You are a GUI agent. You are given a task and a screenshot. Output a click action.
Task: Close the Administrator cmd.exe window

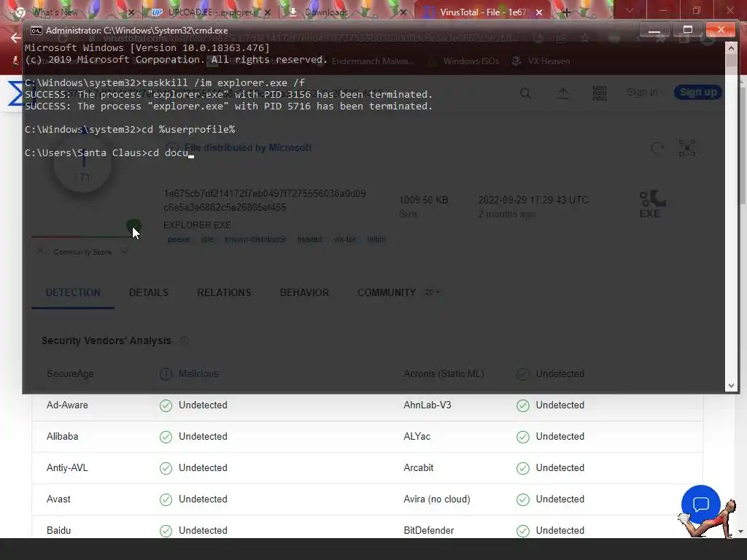point(721,30)
